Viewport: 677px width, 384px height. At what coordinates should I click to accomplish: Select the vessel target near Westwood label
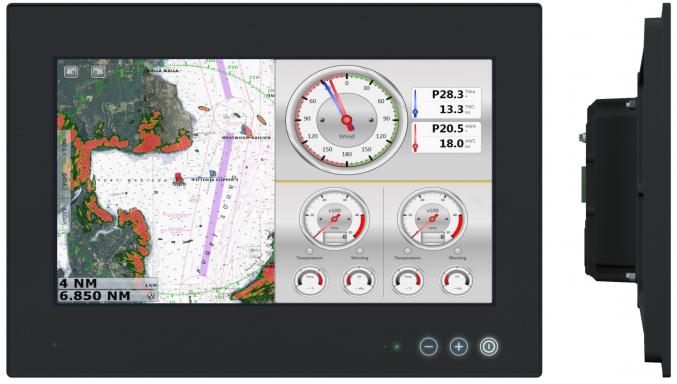click(x=246, y=130)
